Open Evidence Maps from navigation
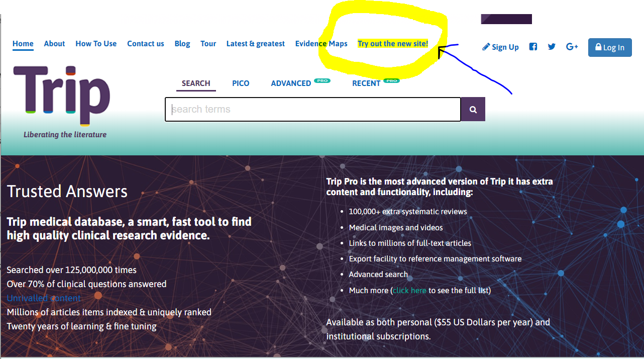The image size is (644, 359). click(x=321, y=44)
